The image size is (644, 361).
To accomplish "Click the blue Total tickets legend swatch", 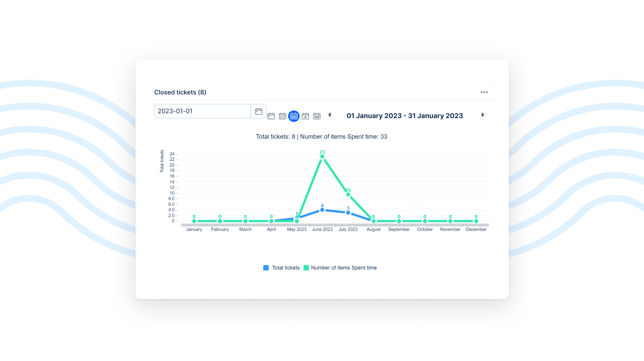I will 266,268.
